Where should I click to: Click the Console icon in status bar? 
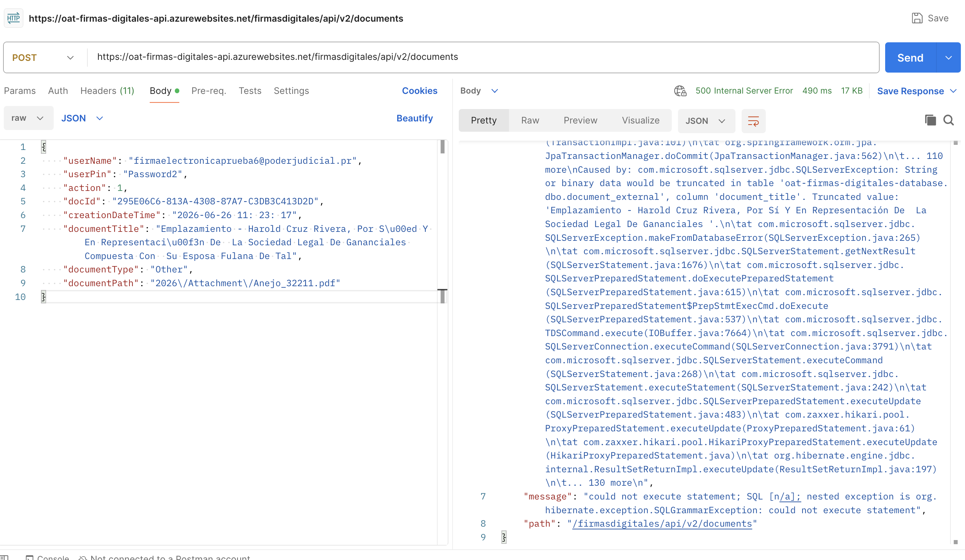click(x=30, y=557)
